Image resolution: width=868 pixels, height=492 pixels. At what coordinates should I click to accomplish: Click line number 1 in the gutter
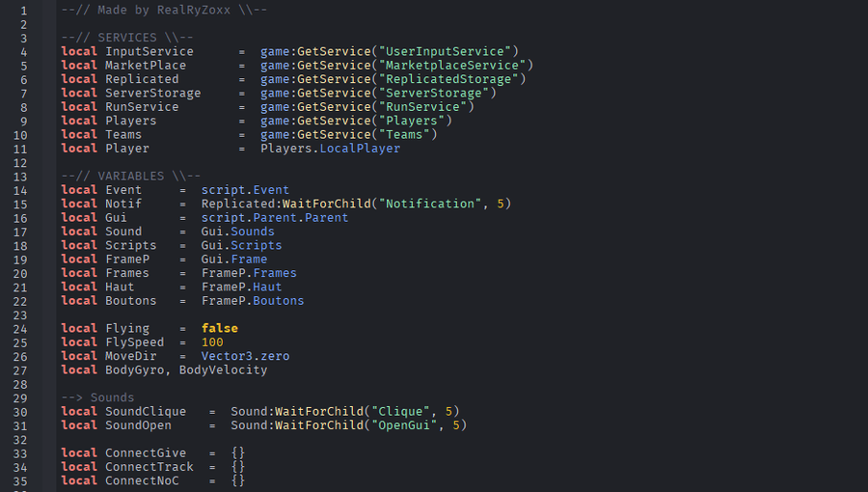23,10
